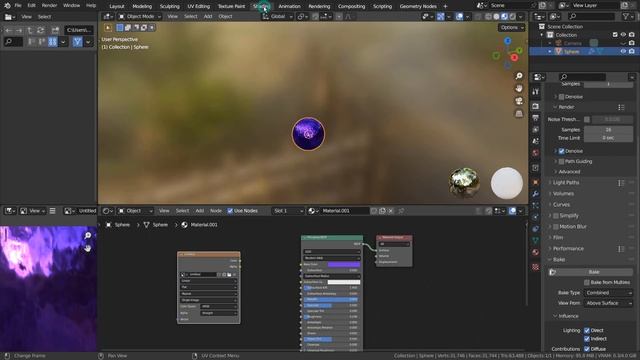
Task: Open the File menu
Action: (x=18, y=6)
